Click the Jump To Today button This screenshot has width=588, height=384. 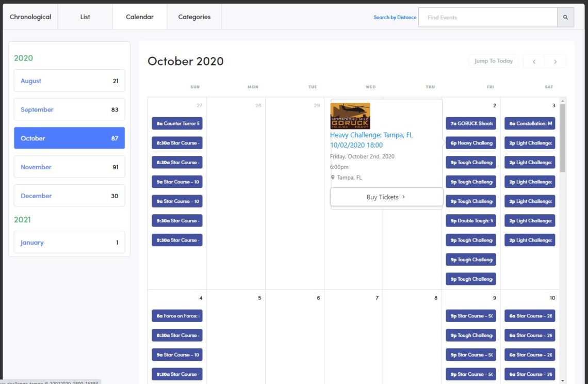click(494, 61)
